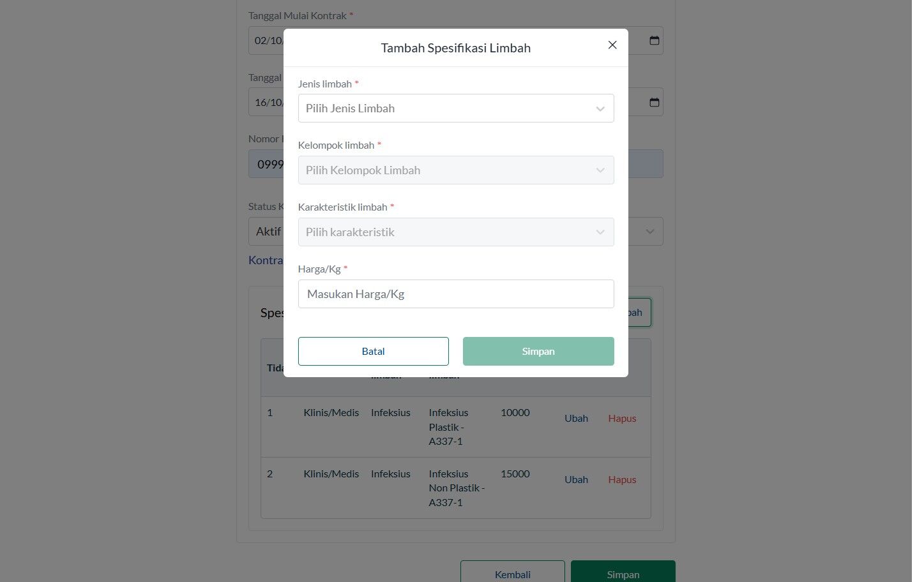Click the Kembali button
The height and width of the screenshot is (582, 924).
(513, 574)
